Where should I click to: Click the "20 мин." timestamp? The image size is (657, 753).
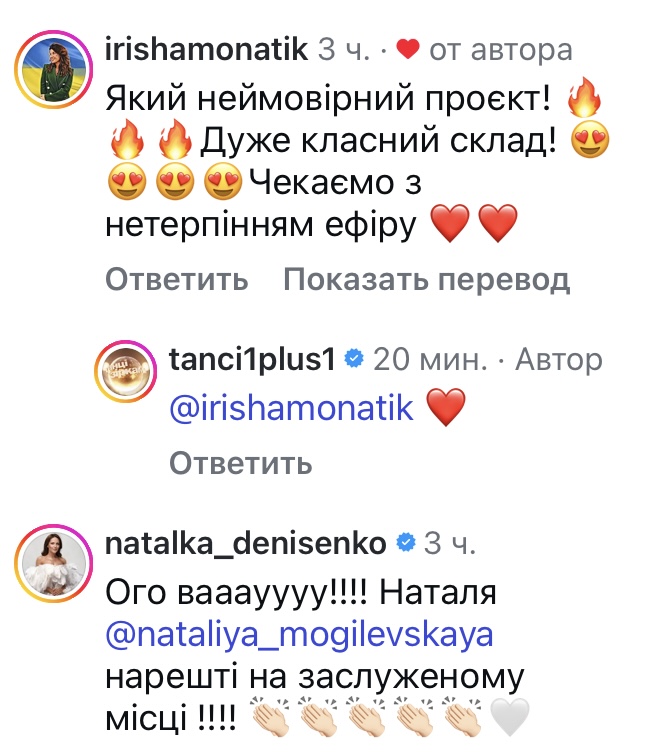pyautogui.click(x=430, y=359)
